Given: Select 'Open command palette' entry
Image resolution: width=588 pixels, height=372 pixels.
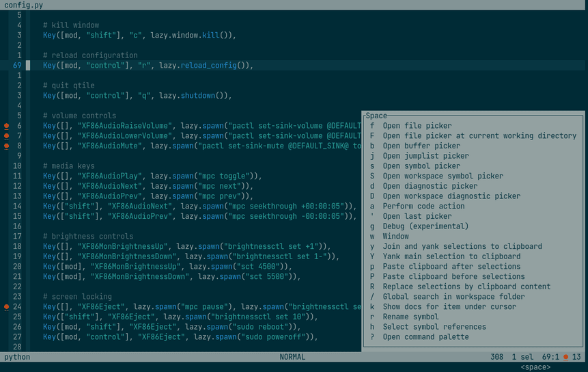Looking at the screenshot, I should pos(473,337).
